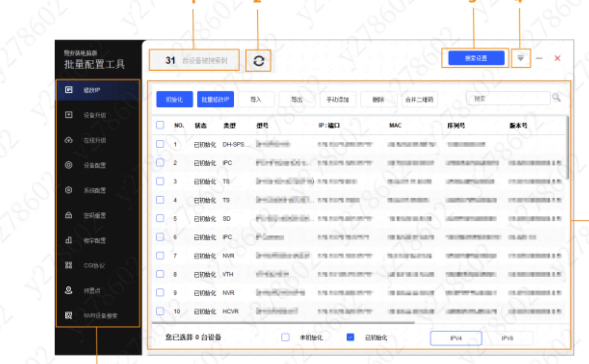This screenshot has width=589, height=364.
Task: Click into the 搜索 search input field
Action: pos(508,99)
